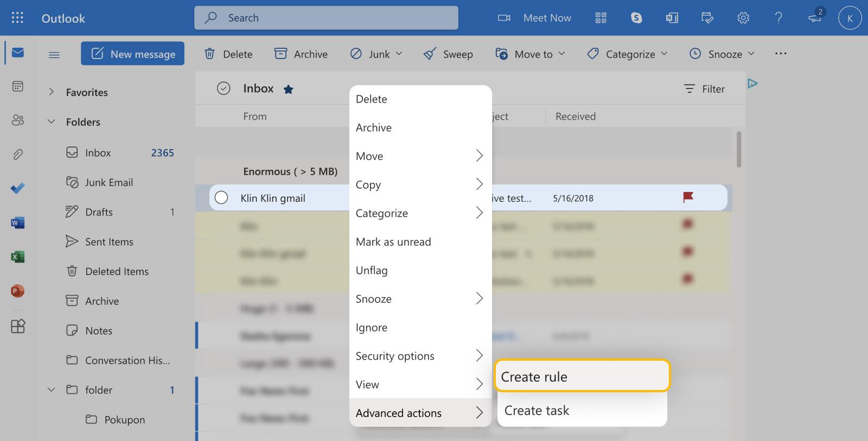
Task: Click the red flag on Klin Klin email
Action: click(x=688, y=197)
